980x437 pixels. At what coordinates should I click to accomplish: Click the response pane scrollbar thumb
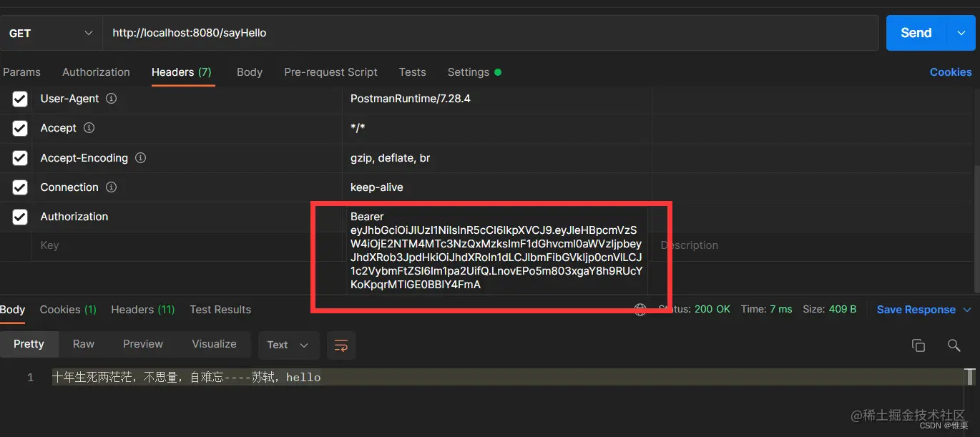(x=970, y=376)
